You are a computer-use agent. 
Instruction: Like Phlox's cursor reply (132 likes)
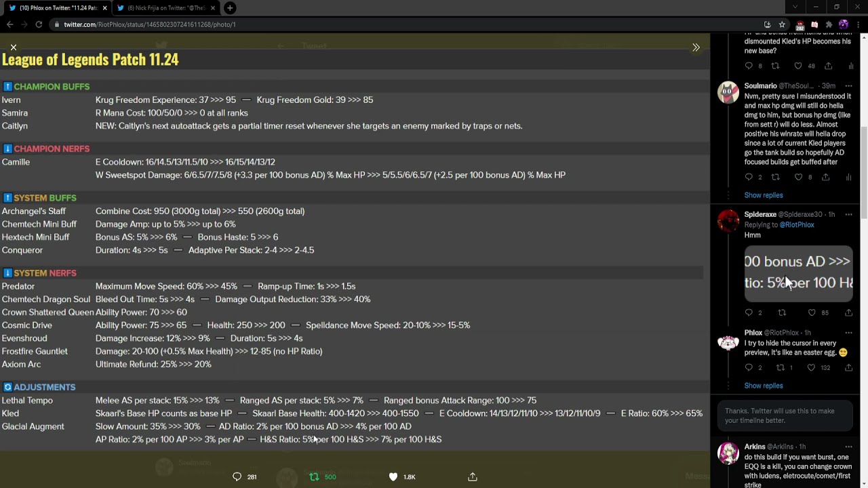812,367
